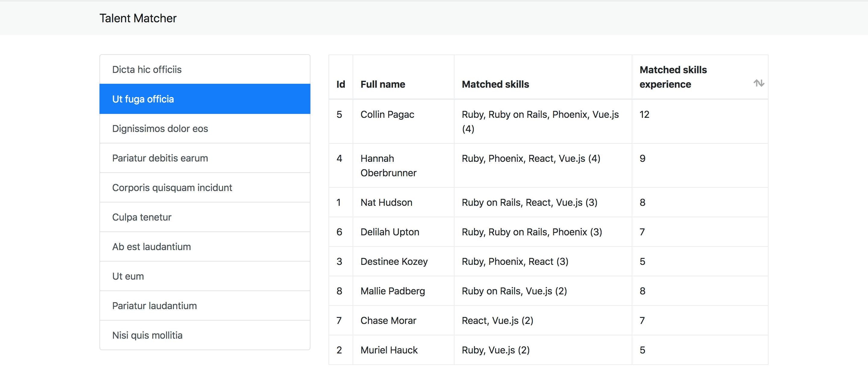Click Id 4 in Hannah Oberbrunner's row
Image resolution: width=868 pixels, height=367 pixels.
(x=339, y=158)
